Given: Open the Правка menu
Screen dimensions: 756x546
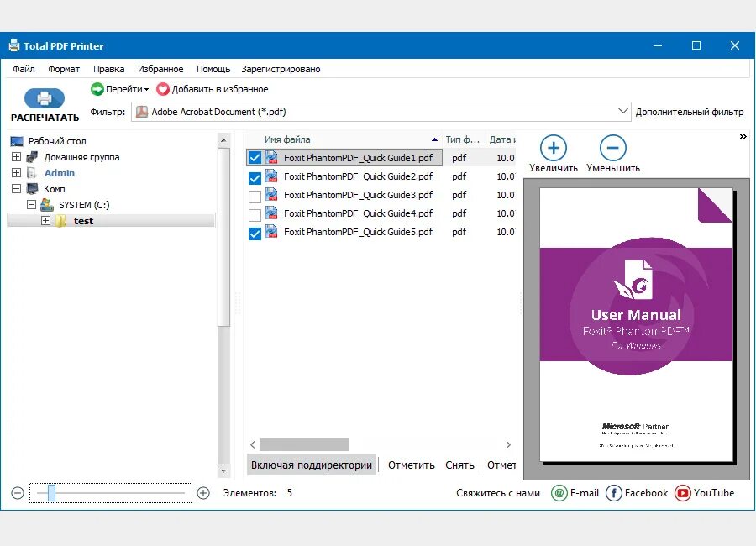Looking at the screenshot, I should (x=109, y=69).
